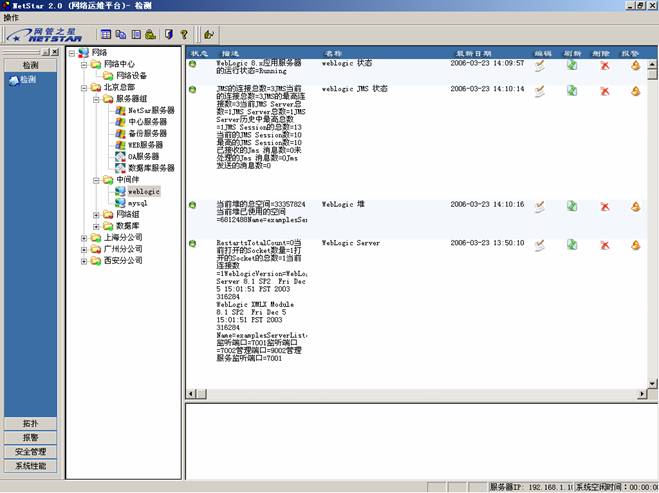
Task: Delete the WebLogic Server row
Action: pyautogui.click(x=605, y=245)
